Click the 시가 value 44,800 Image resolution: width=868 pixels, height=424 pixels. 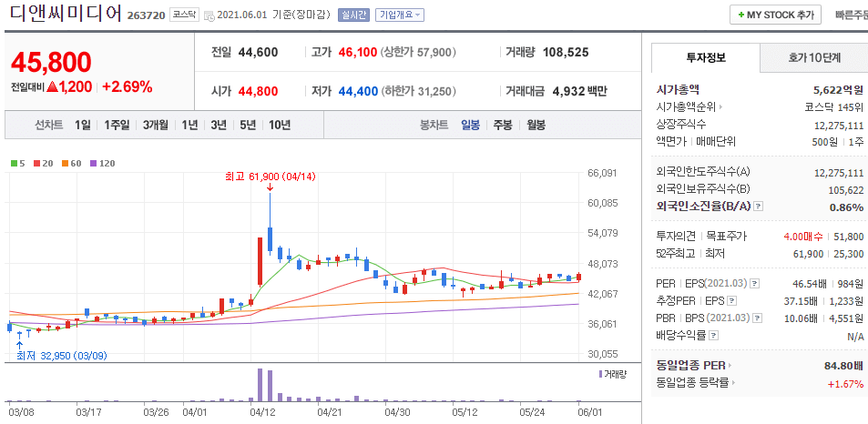[258, 91]
